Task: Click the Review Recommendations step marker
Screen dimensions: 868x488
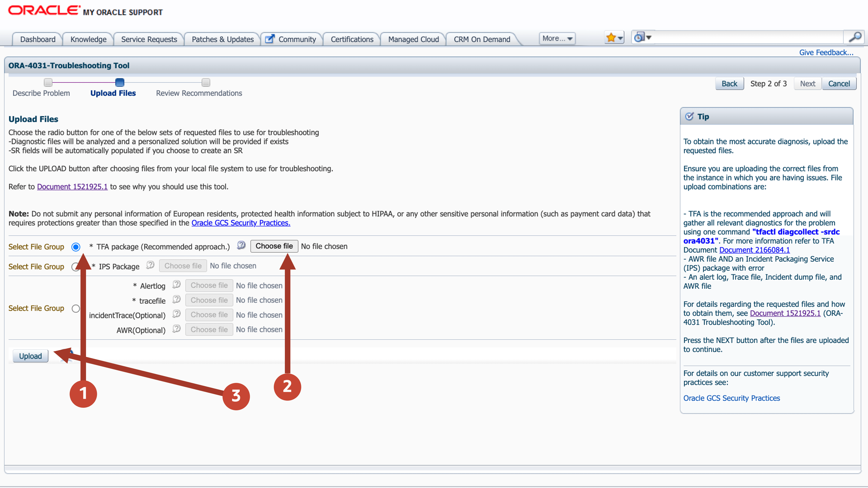Action: coord(206,82)
